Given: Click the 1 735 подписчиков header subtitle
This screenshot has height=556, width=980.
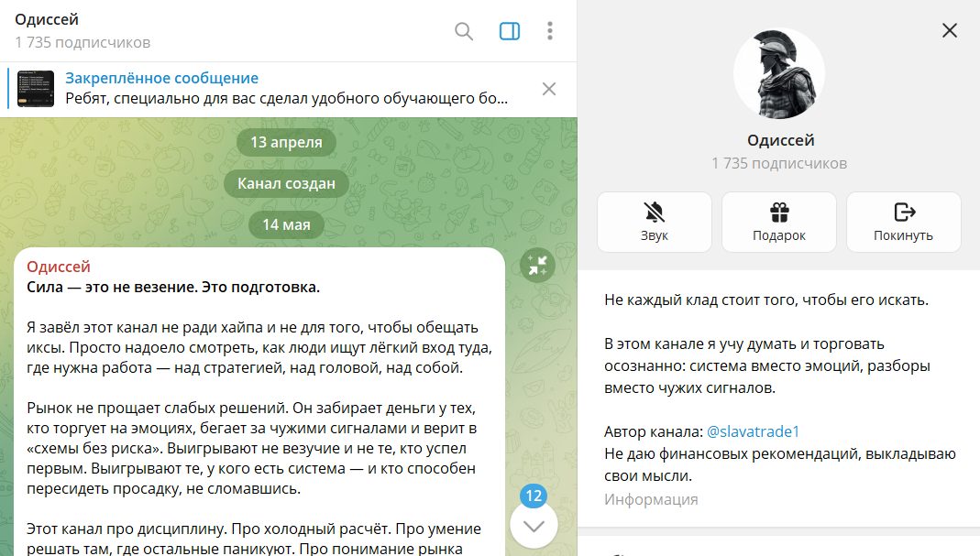Looking at the screenshot, I should (83, 42).
